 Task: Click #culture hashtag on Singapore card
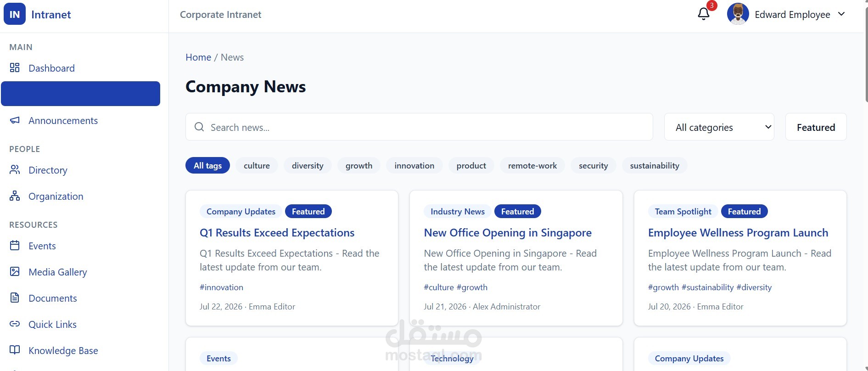click(x=439, y=287)
